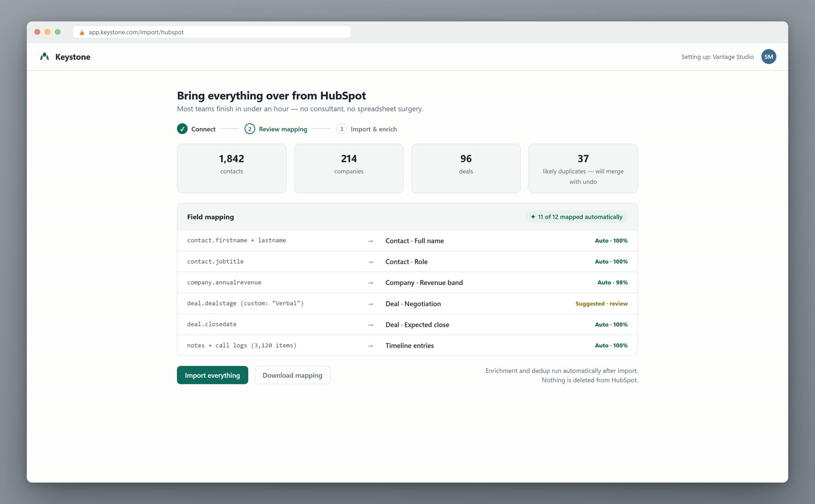Click Deal · Expected close target
The height and width of the screenshot is (504, 815).
click(x=417, y=325)
